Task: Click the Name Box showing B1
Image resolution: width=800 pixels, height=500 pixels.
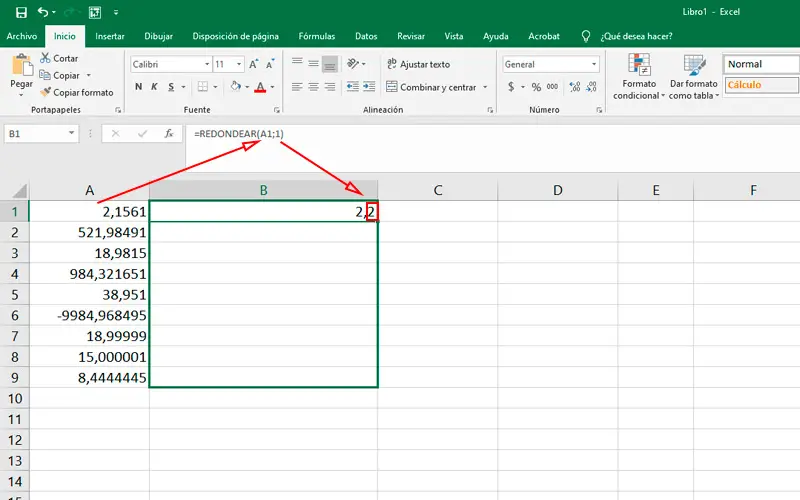Action: pyautogui.click(x=41, y=134)
